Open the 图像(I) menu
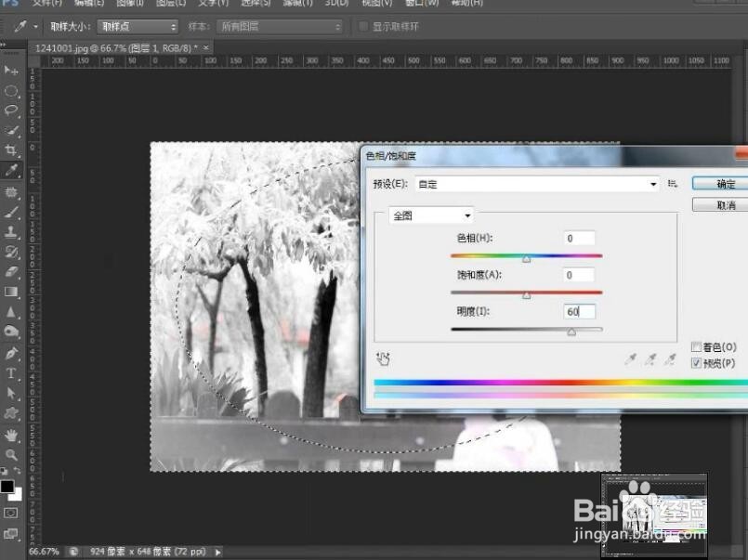 point(130,3)
